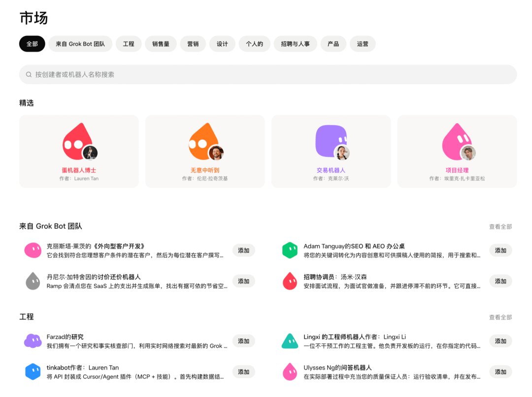The width and height of the screenshot is (532, 397).
Task: Click description starting 将您的关键词转化为内容创意
Action: (392, 255)
